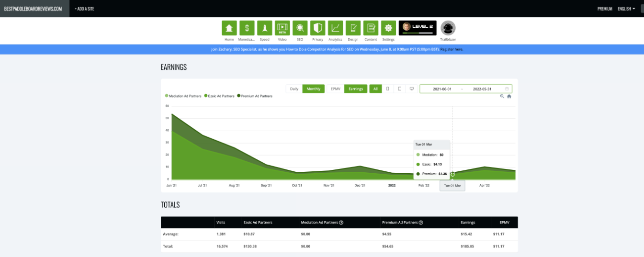Image resolution: width=644 pixels, height=257 pixels.
Task: Click Mediation Ad Partners help icon
Action: [341, 223]
